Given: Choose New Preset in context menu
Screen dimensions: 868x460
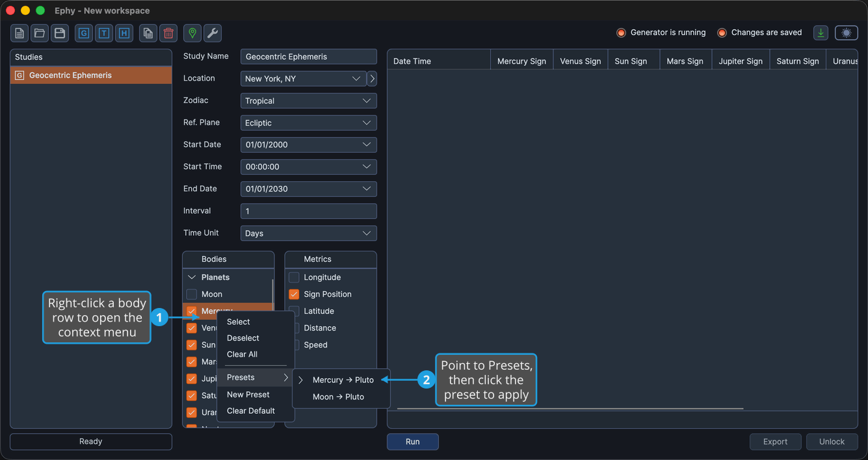Looking at the screenshot, I should (x=256, y=394).
